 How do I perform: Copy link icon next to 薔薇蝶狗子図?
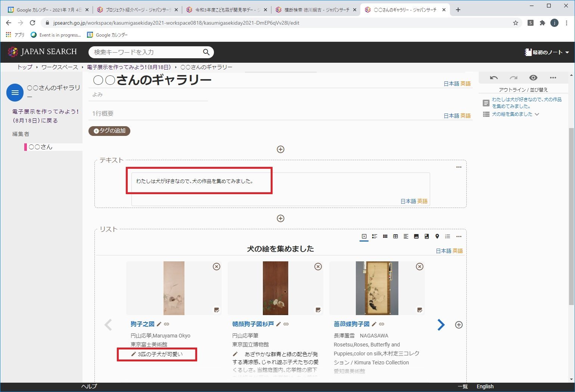[382, 324]
